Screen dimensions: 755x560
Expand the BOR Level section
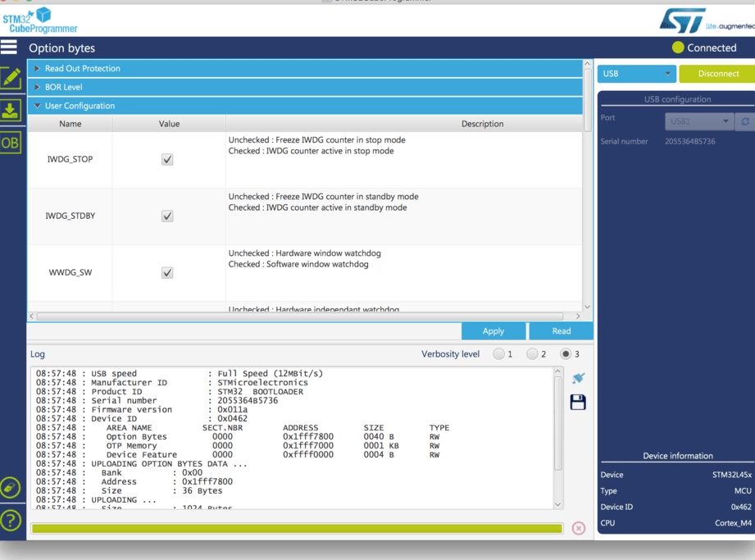tap(305, 87)
